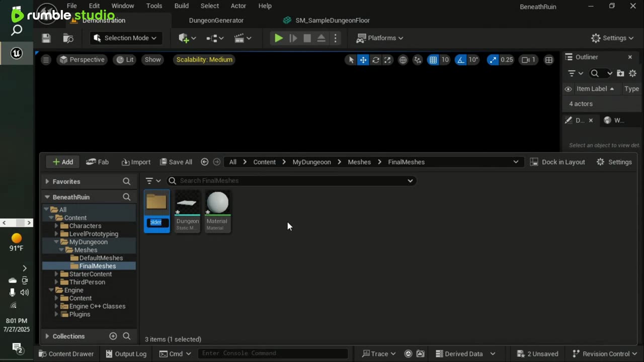Click the 2 Unsaved indicator
This screenshot has height=362, width=644.
[x=537, y=354]
